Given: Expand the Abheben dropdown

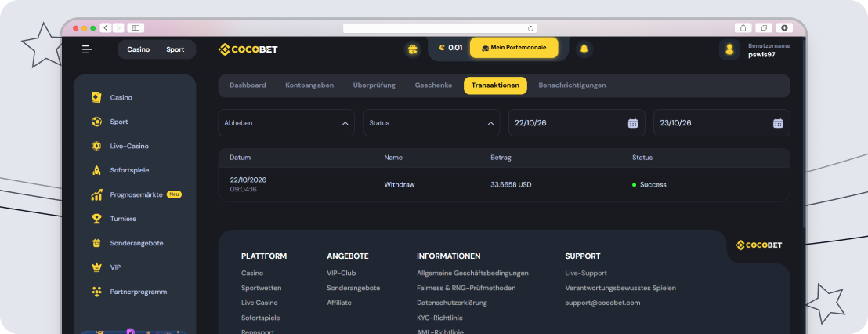Looking at the screenshot, I should point(286,123).
